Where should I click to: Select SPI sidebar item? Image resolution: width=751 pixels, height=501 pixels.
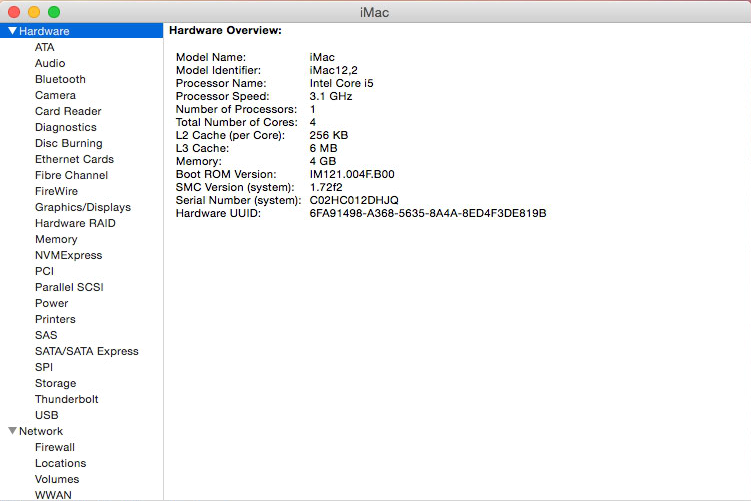coord(44,367)
